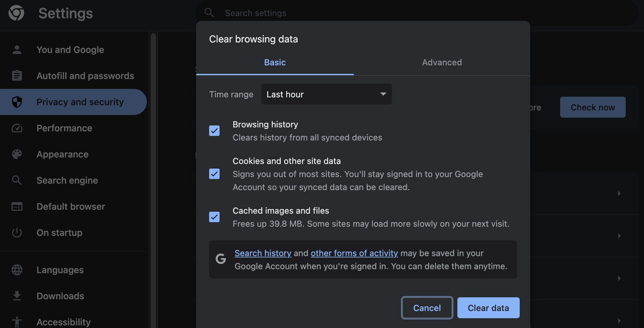Click the speedometer Performance icon
Viewport: 644px width, 328px height.
(17, 128)
